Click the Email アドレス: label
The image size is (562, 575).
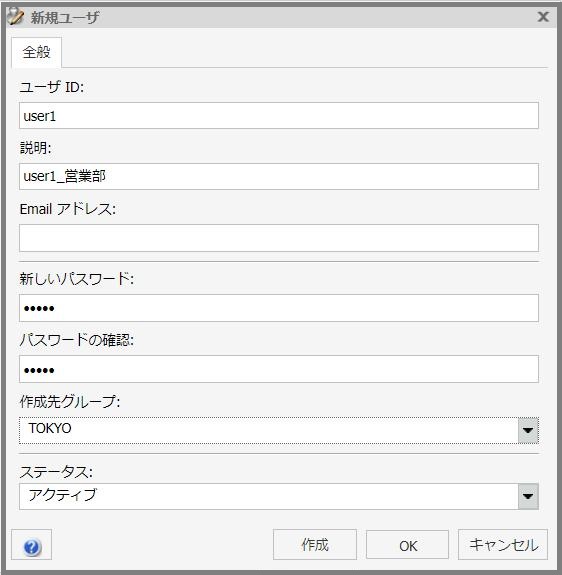click(68, 209)
